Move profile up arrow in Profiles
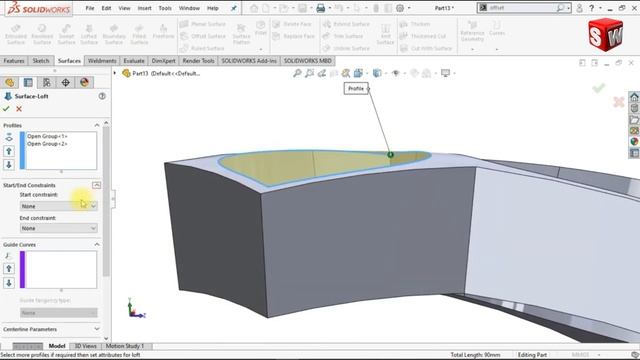 9,151
